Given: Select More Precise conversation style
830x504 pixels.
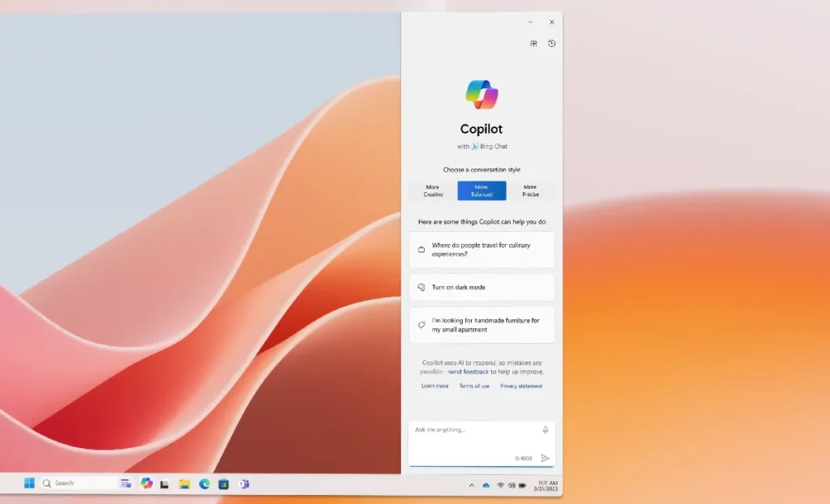Looking at the screenshot, I should point(530,190).
